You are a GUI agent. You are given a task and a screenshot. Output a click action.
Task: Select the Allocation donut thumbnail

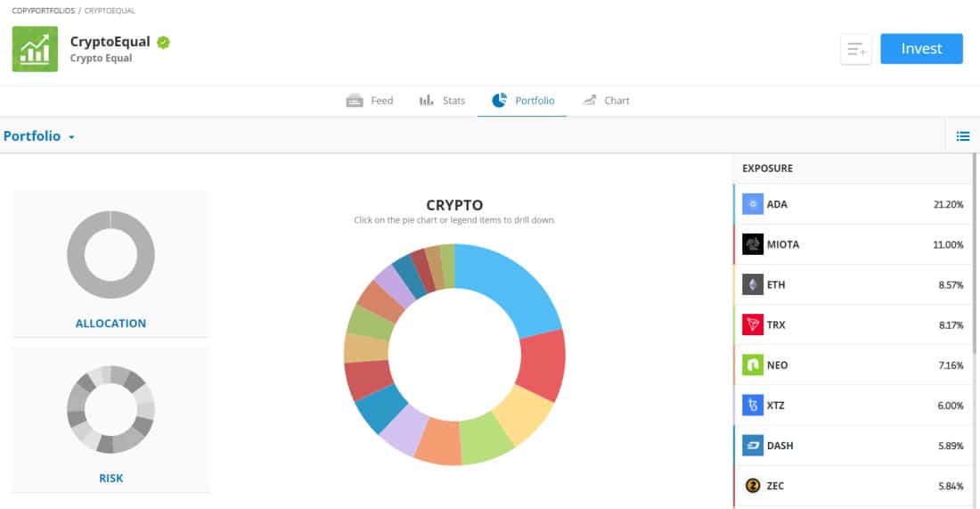click(x=110, y=255)
